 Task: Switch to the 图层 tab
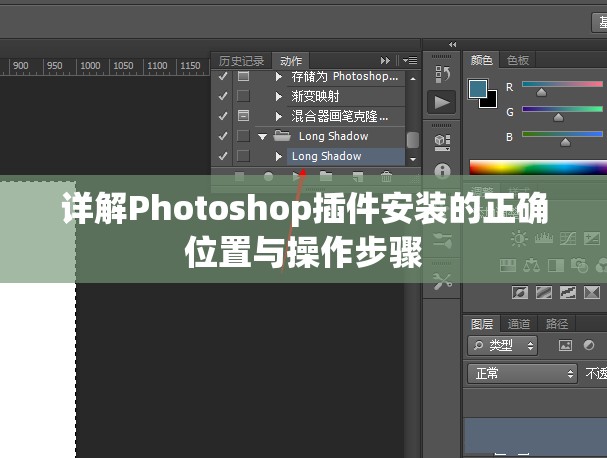[482, 324]
